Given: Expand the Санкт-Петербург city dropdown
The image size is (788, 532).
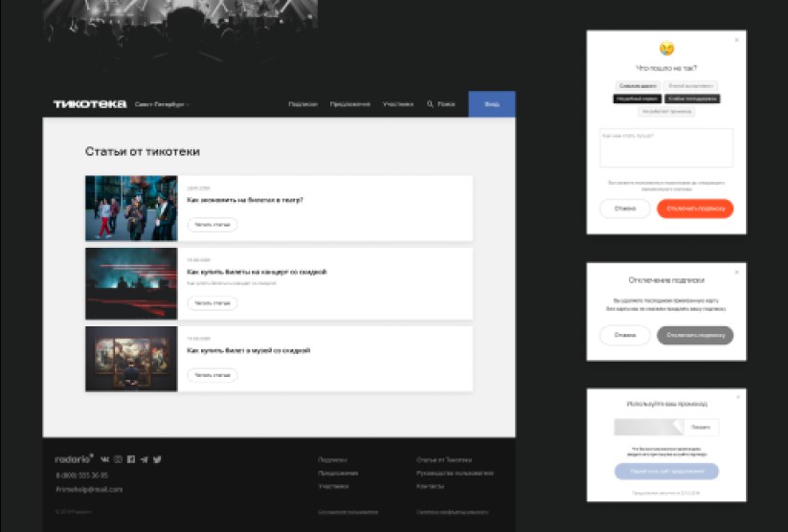Looking at the screenshot, I should coord(162,104).
